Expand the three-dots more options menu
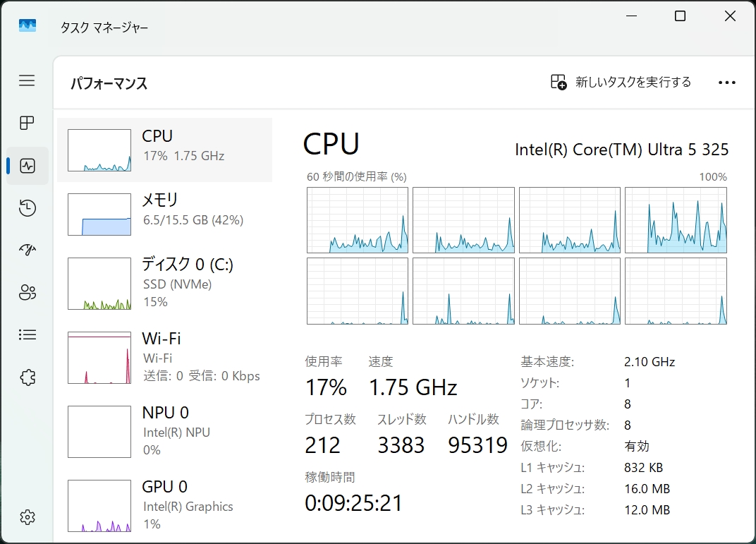 726,83
